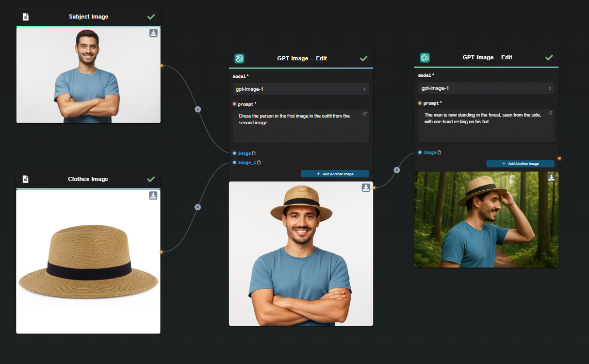Viewport: 589px width, 364px height.
Task: Download the crossed-arms man with hat result
Action: (x=366, y=188)
